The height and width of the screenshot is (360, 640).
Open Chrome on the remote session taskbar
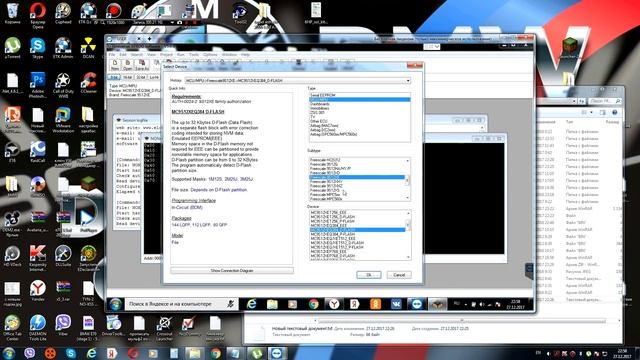(313, 304)
